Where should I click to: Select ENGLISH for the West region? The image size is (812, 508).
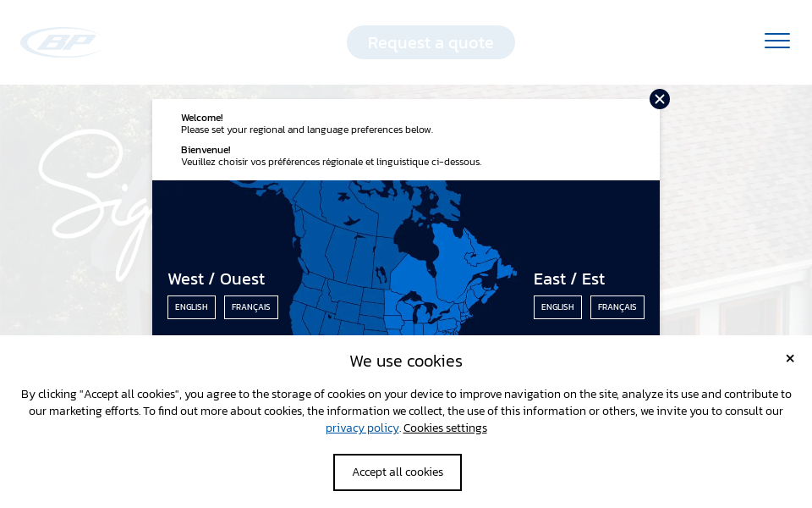(191, 306)
